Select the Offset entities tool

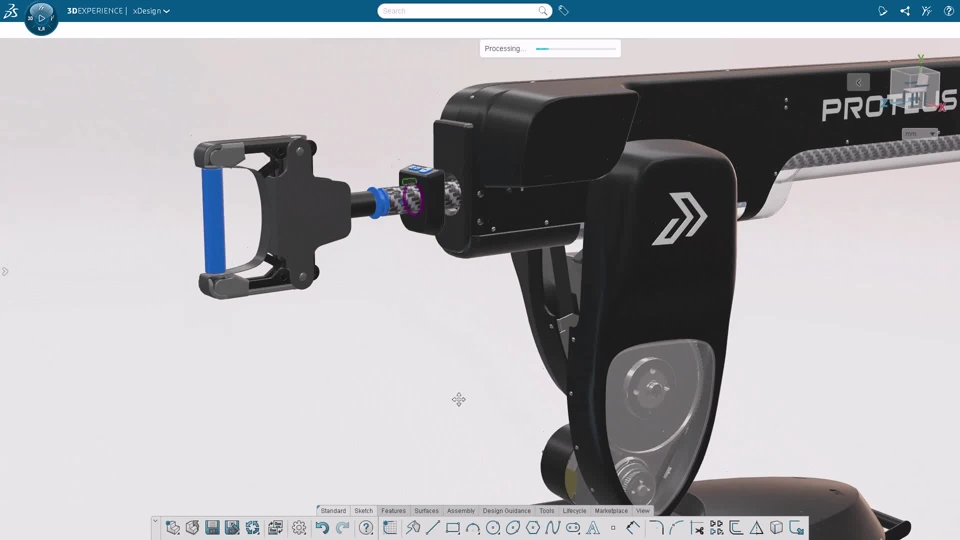(737, 528)
